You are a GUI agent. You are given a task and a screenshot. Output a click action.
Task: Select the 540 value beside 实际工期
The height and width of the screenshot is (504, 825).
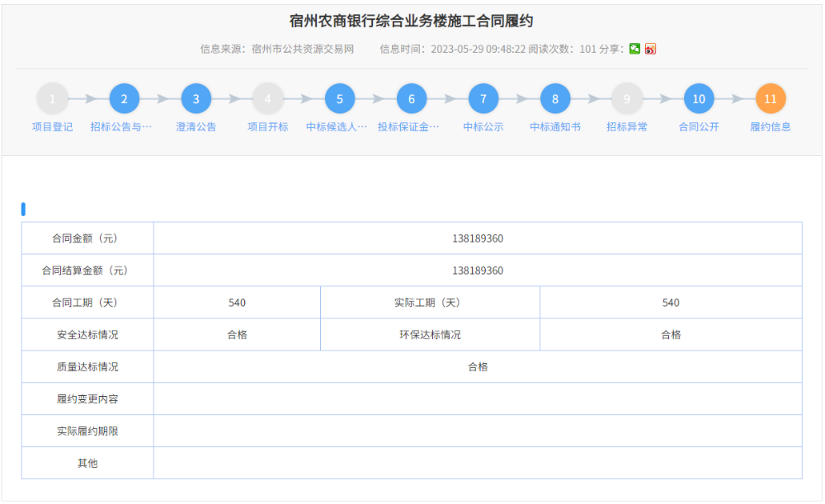[671, 303]
